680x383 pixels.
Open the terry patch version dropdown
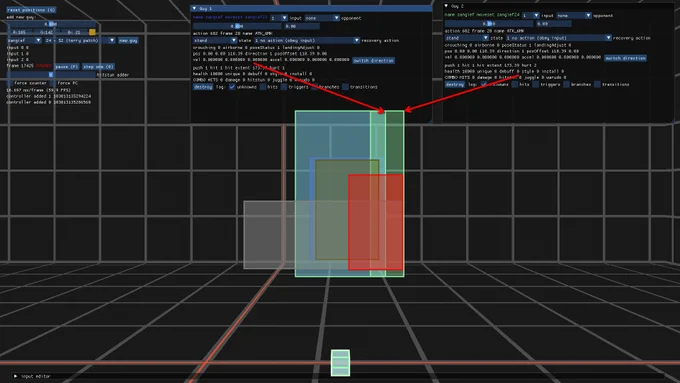pos(80,40)
